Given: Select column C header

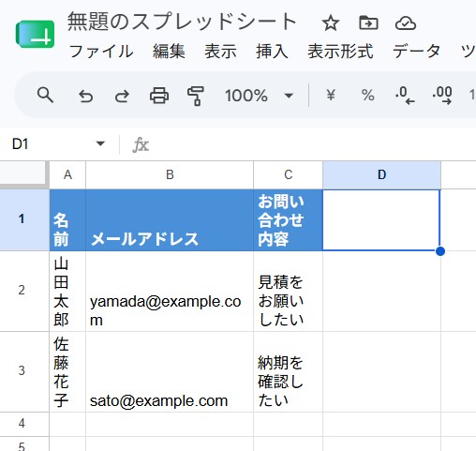Looking at the screenshot, I should [289, 174].
